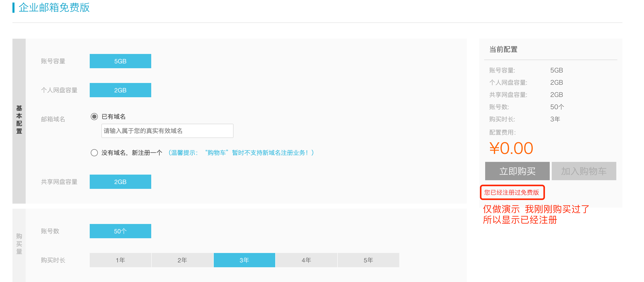644x282 pixels.
Task: Click the 企业邮箱免费版 page heading
Action: 54,8
